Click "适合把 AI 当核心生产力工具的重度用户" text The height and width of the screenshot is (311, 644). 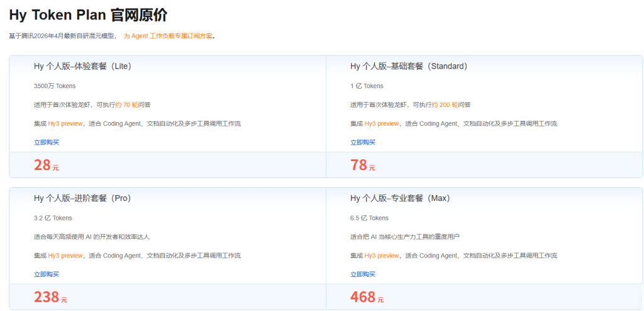(x=405, y=237)
